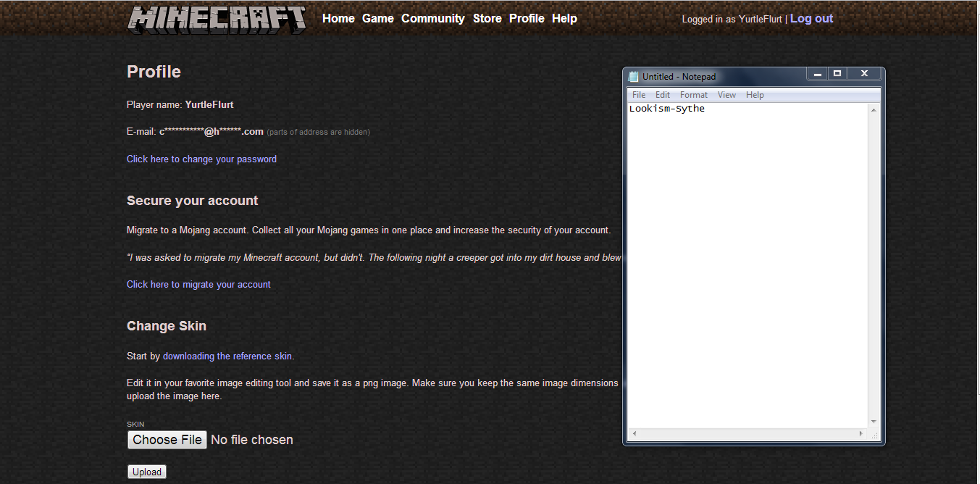Click here to change your password link
The image size is (980, 484).
(x=201, y=159)
